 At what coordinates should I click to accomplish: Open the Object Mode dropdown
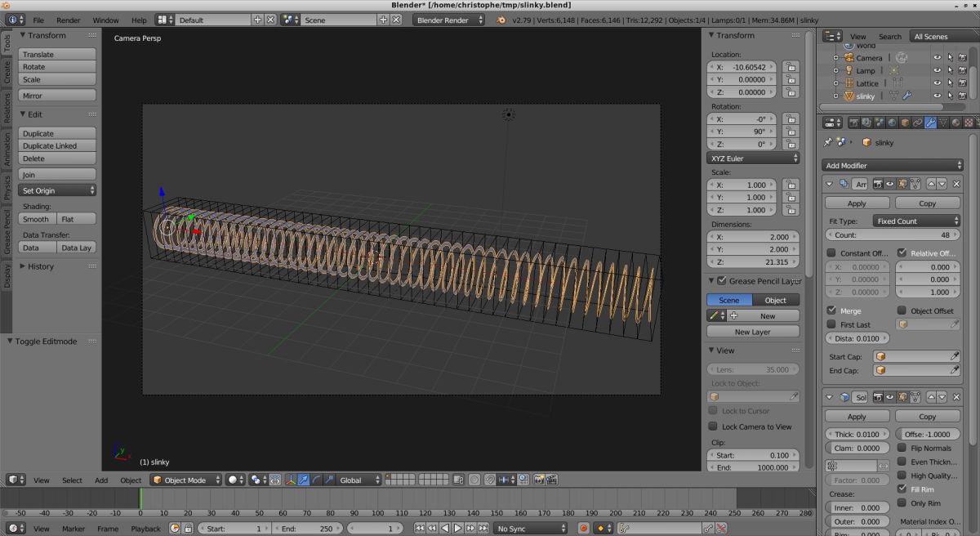tap(185, 480)
